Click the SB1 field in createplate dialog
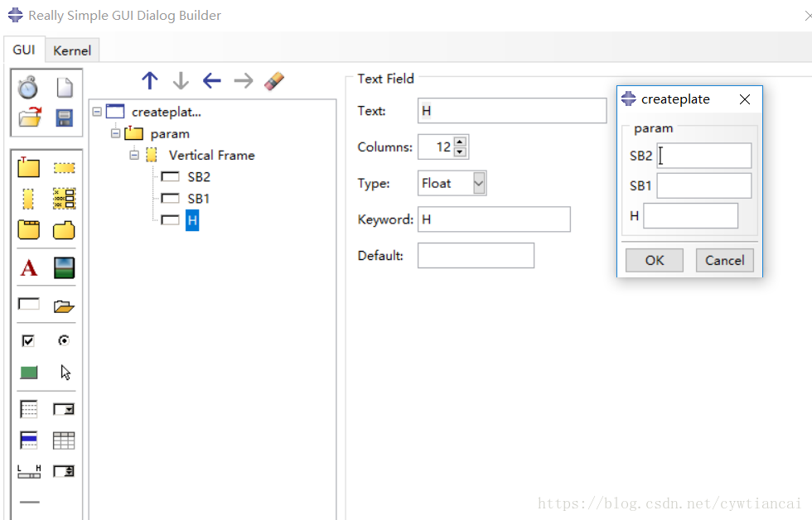 [704, 185]
